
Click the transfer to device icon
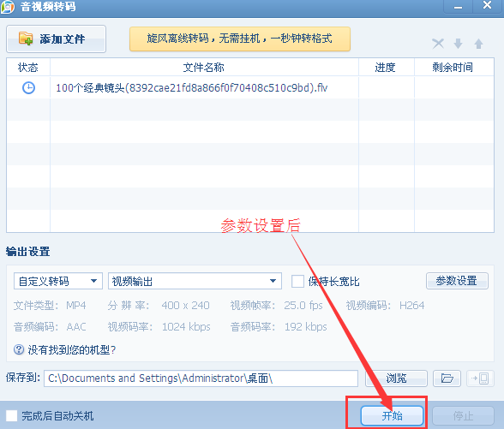click(x=480, y=378)
